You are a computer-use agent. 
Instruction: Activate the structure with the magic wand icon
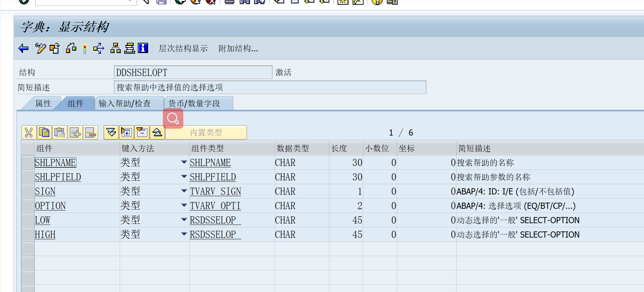[85, 48]
